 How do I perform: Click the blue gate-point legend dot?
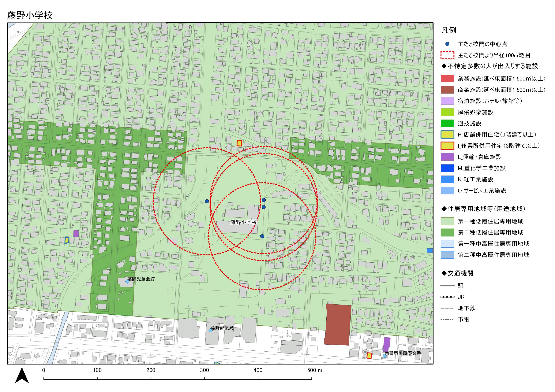tap(447, 44)
